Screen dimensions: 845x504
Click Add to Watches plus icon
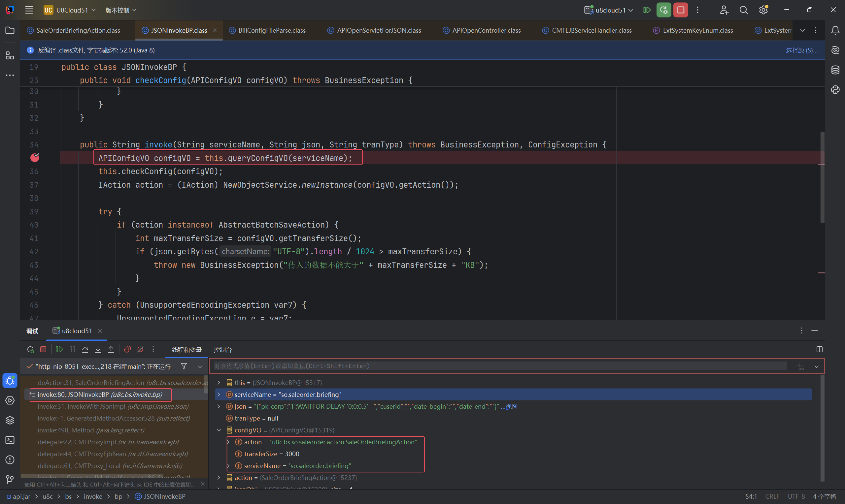800,366
